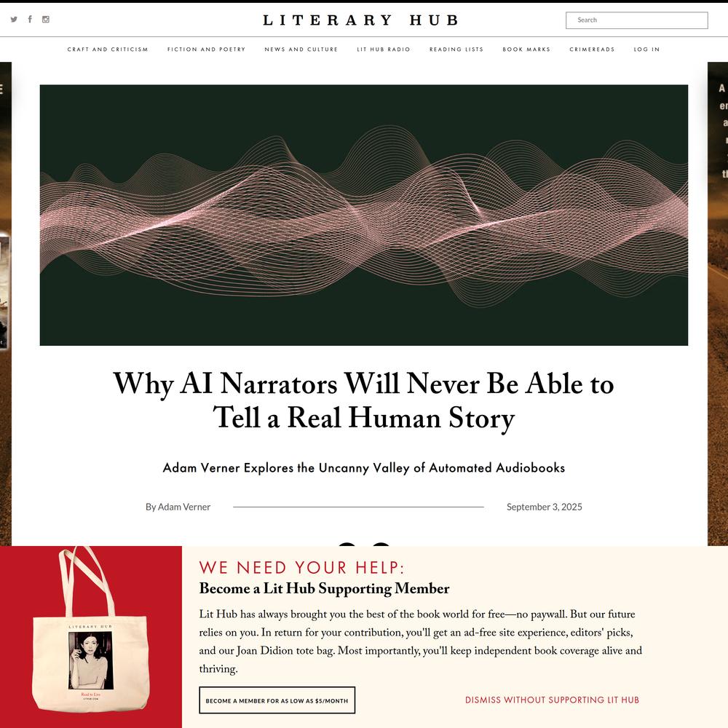
Task: Open Lit Hub's Twitter page icon
Action: tap(14, 20)
